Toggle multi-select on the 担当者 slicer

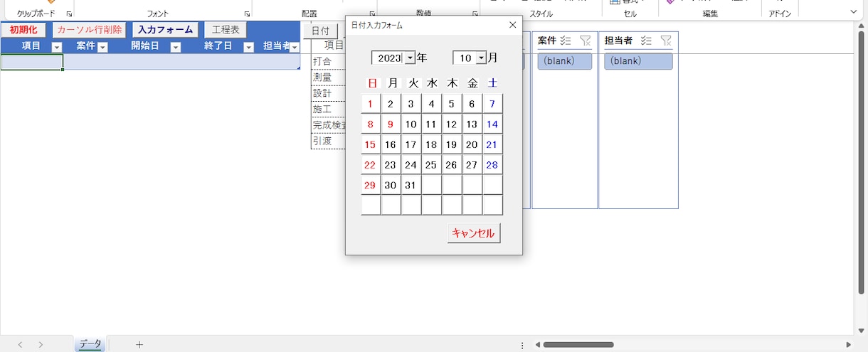646,41
